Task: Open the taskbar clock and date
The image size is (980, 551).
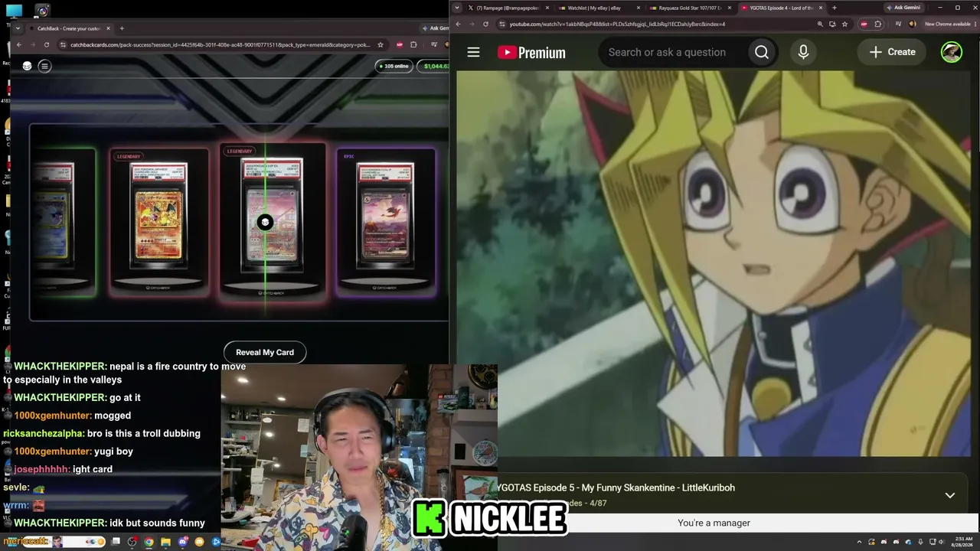Action: [x=962, y=542]
